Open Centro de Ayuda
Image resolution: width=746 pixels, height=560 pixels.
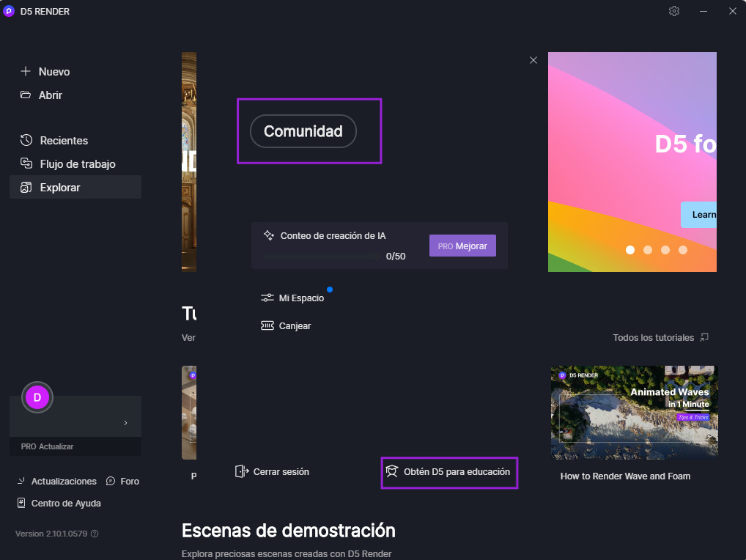[x=59, y=504]
